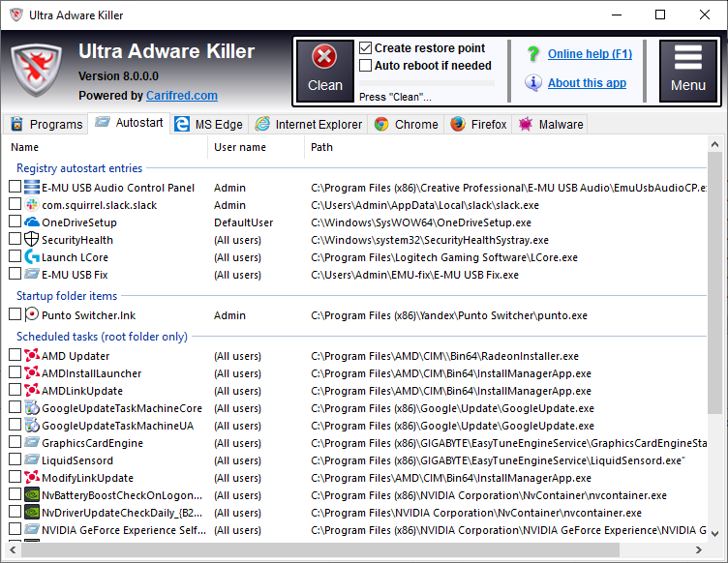Collapse the Startup folder items group
The image size is (728, 563).
pos(67,296)
